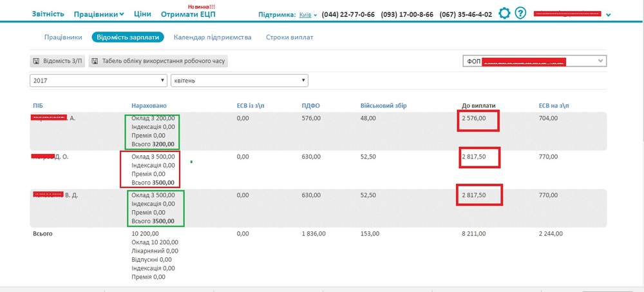Click the ЕСВ на з\п column header
This screenshot has width=644, height=292.
pyautogui.click(x=554, y=106)
